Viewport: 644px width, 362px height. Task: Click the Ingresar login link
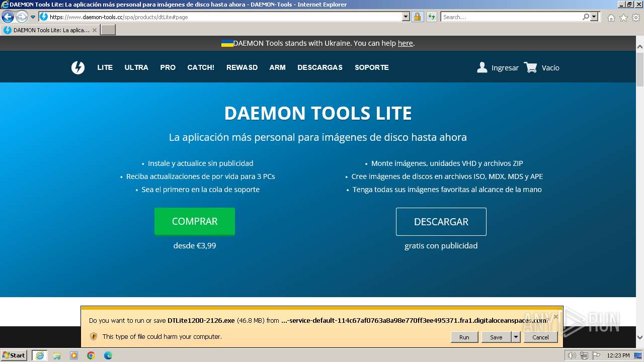[x=505, y=68]
